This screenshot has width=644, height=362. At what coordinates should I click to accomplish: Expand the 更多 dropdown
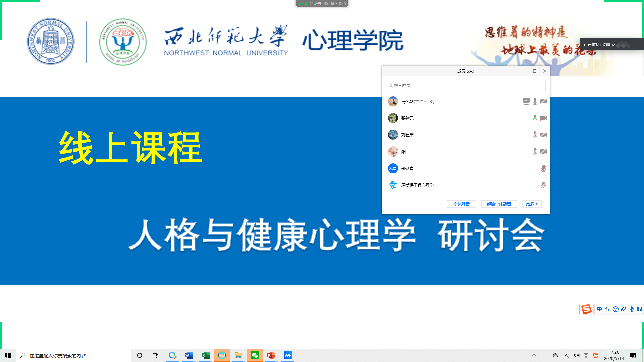532,204
